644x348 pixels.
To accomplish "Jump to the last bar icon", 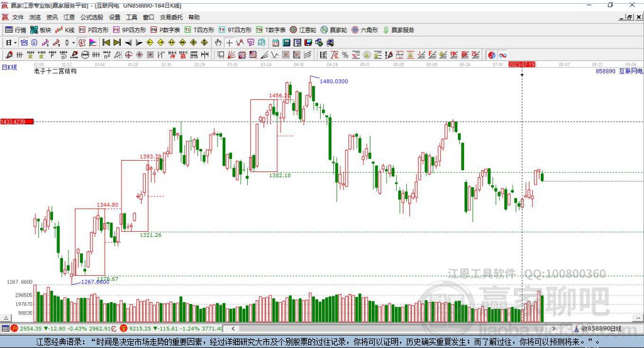I will coord(117,43).
